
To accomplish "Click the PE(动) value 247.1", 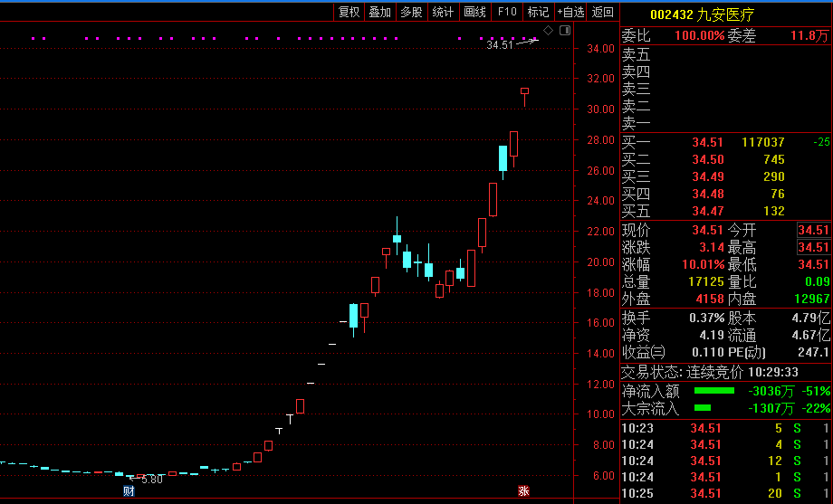I will coord(813,352).
